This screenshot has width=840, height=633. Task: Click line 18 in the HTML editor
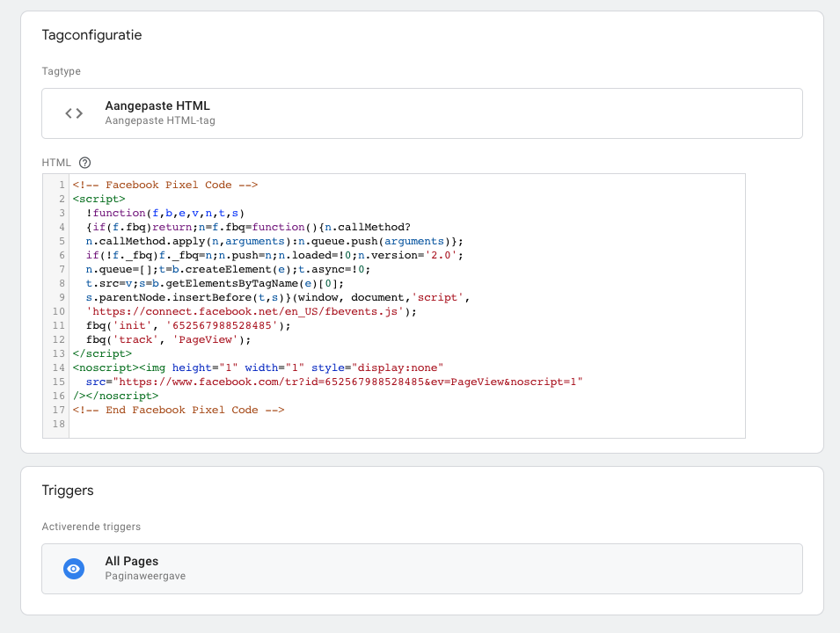click(x=407, y=424)
